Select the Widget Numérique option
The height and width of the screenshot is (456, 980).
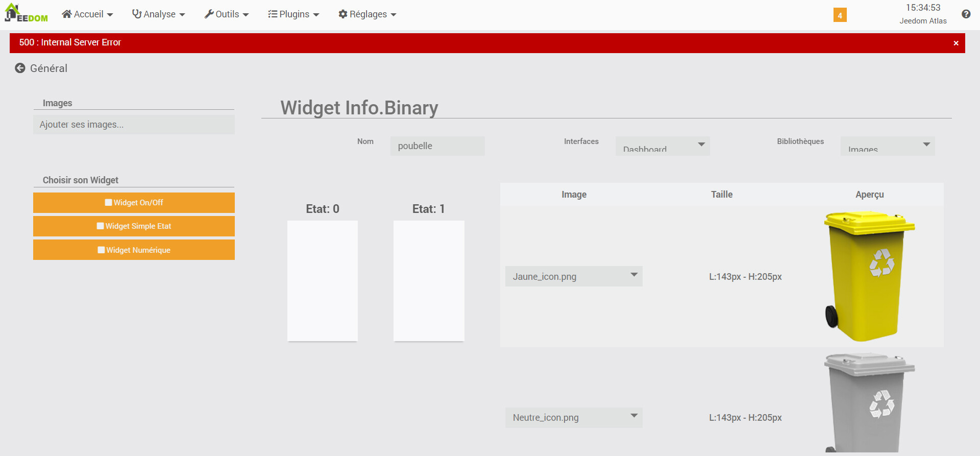(134, 250)
